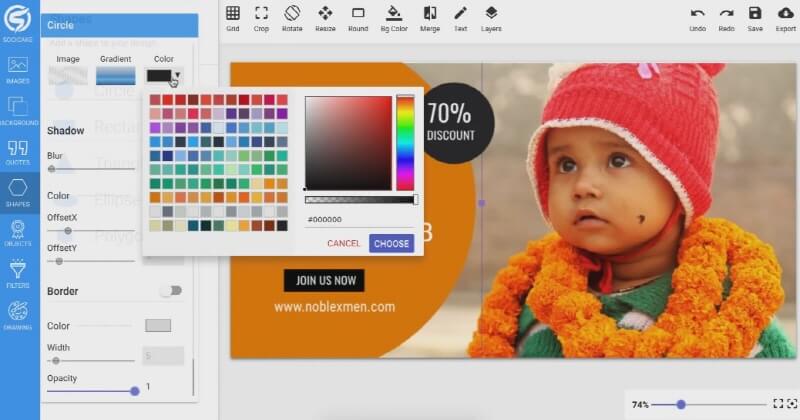Click the border Width value field

163,356
